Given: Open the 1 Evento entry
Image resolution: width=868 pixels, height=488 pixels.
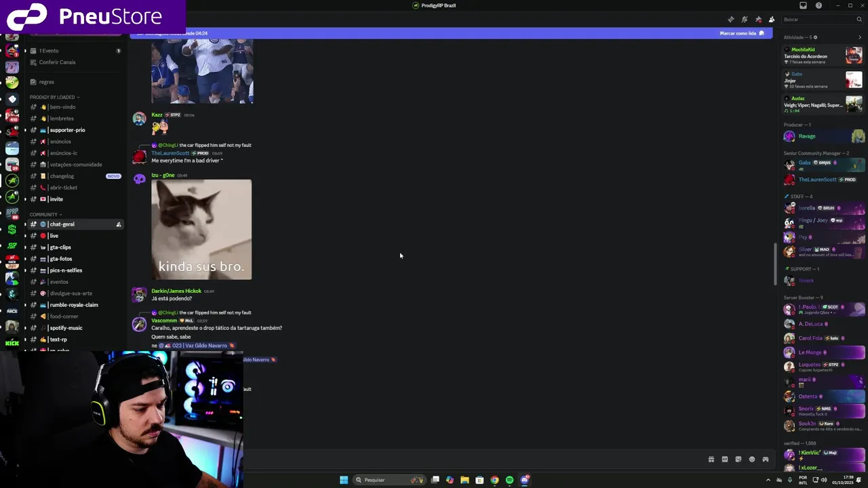Looking at the screenshot, I should (x=75, y=51).
